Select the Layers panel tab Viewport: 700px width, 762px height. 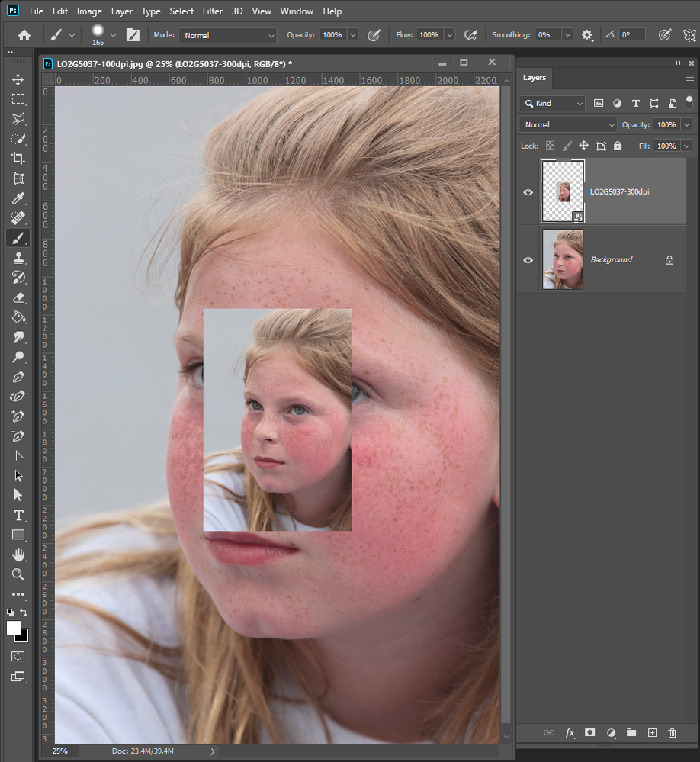pos(535,78)
